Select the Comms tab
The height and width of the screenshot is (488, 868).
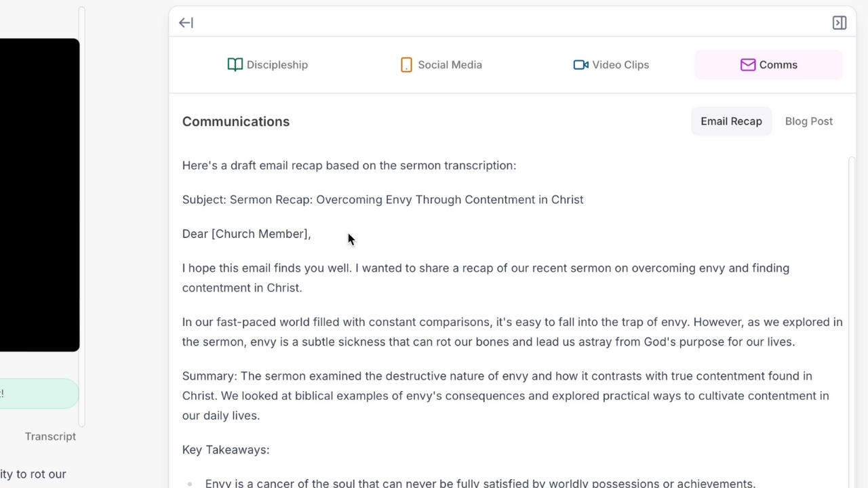click(x=768, y=64)
